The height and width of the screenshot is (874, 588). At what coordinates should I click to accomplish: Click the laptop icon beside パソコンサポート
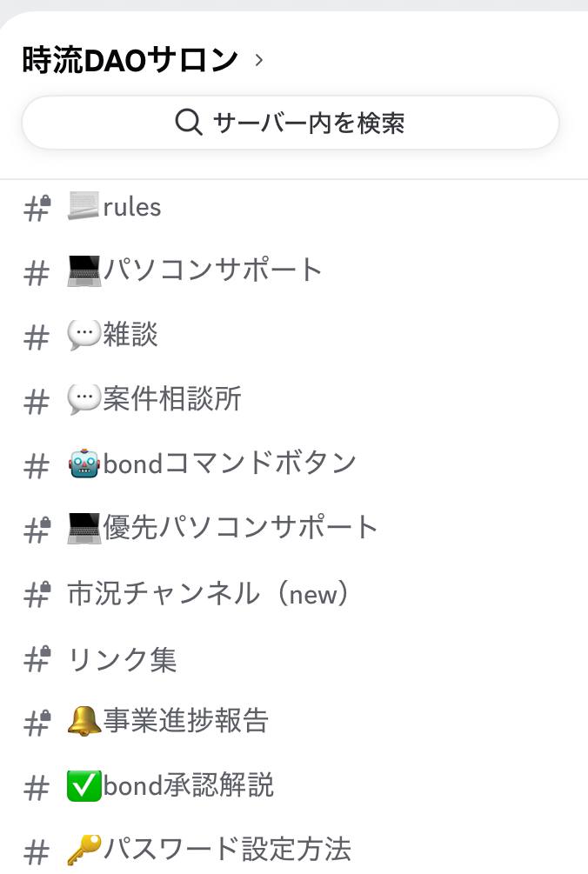84,271
